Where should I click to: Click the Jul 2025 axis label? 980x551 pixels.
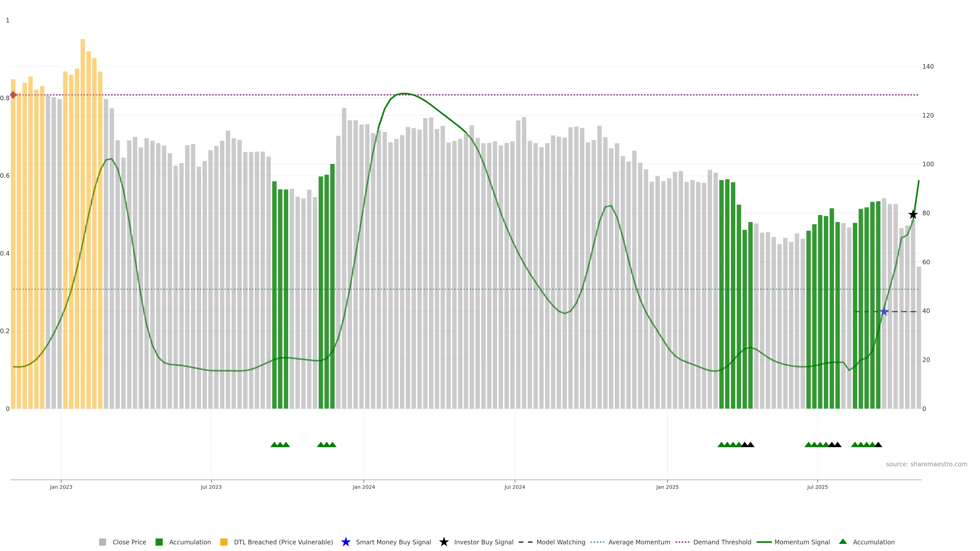point(817,487)
